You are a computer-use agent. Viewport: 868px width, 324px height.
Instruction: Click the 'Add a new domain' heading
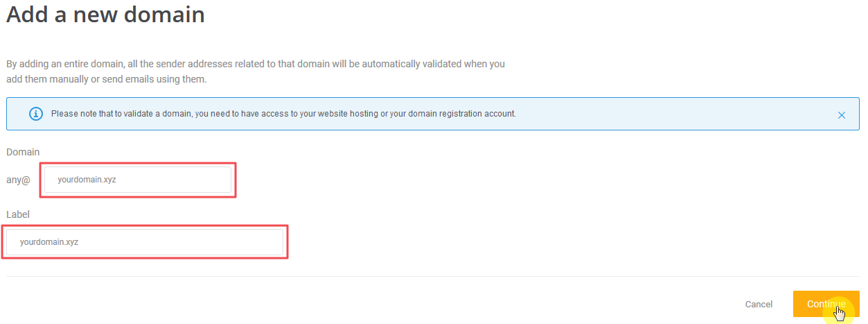[x=105, y=15]
